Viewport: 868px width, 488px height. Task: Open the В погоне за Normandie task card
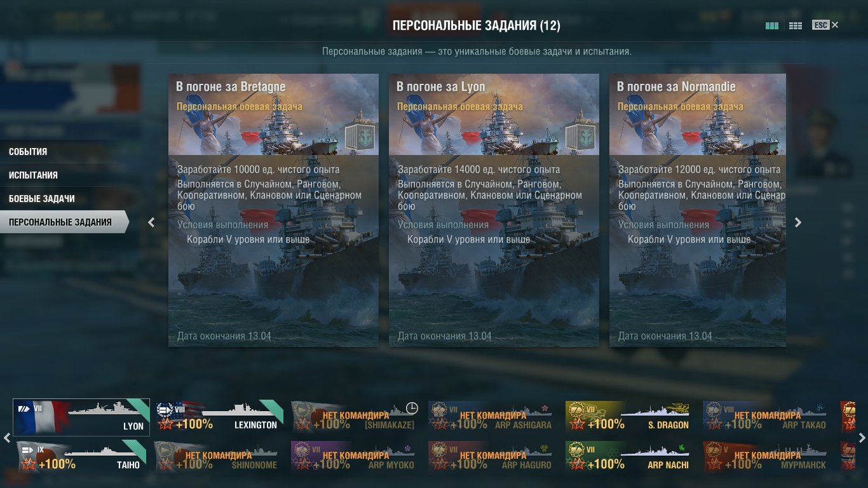[x=698, y=210]
